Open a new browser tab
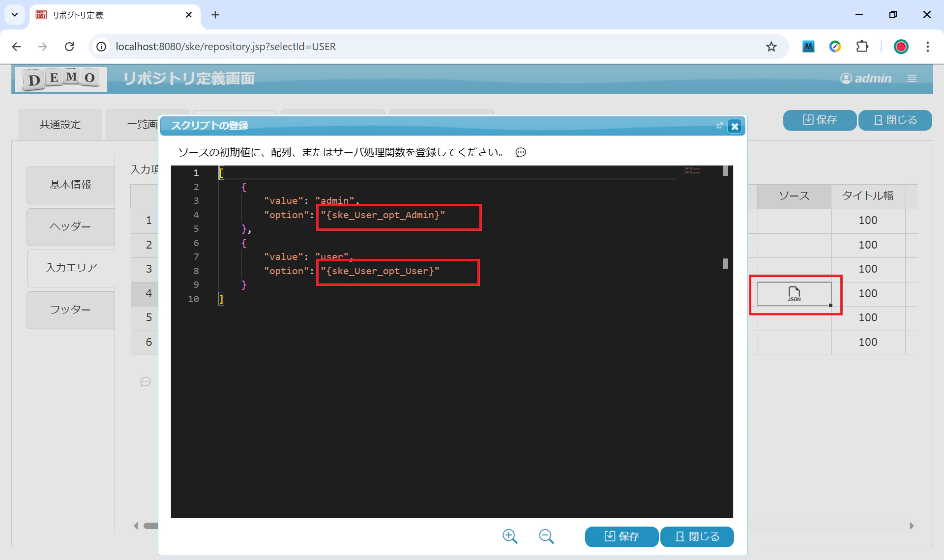The image size is (944, 560). coord(215,15)
